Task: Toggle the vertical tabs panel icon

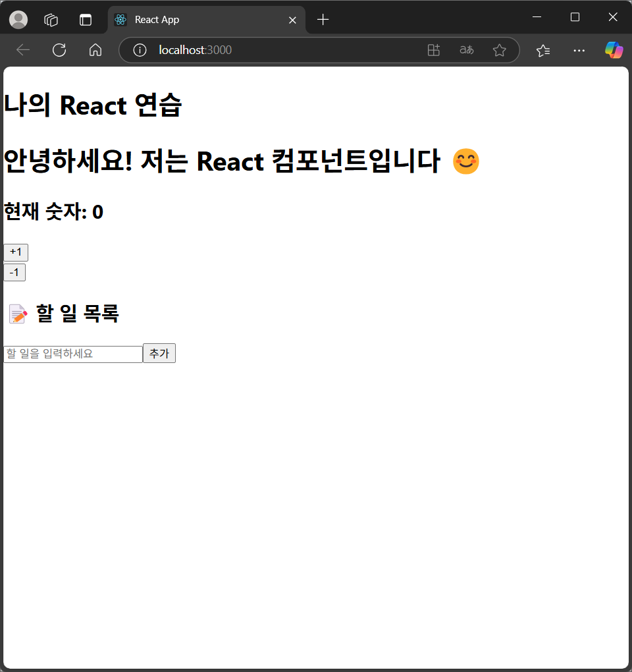Action: click(86, 20)
